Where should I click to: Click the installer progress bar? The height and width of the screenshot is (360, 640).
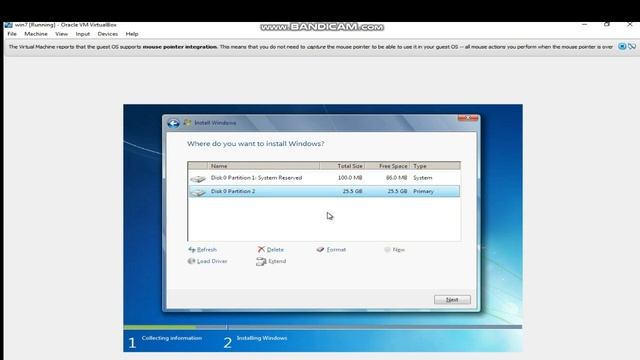[322, 327]
